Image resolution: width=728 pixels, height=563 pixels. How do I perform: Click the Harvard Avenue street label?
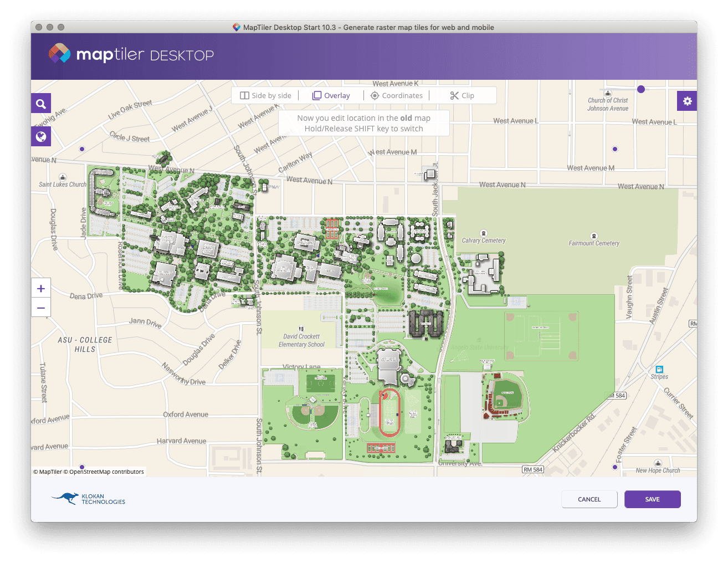point(181,441)
